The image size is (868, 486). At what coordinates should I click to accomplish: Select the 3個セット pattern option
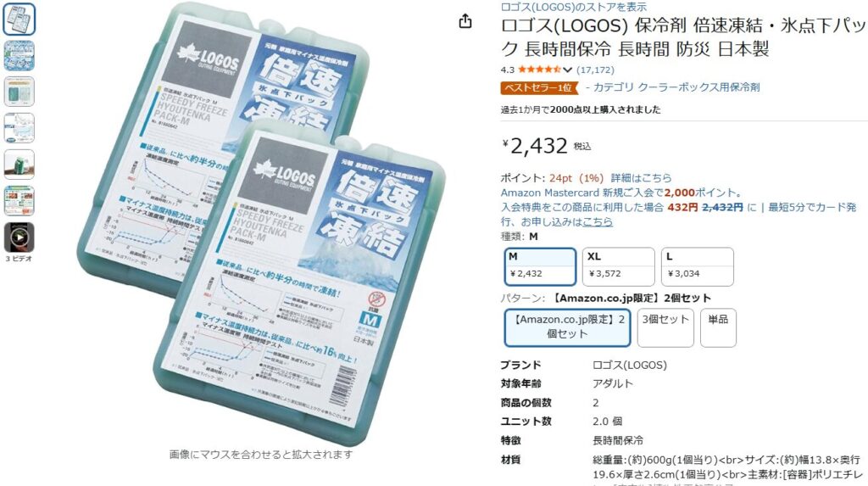point(665,327)
